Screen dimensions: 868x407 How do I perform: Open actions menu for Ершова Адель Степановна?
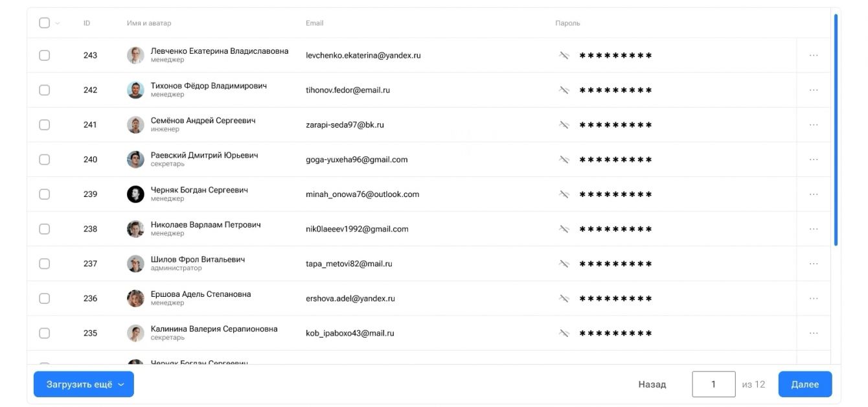(x=814, y=298)
